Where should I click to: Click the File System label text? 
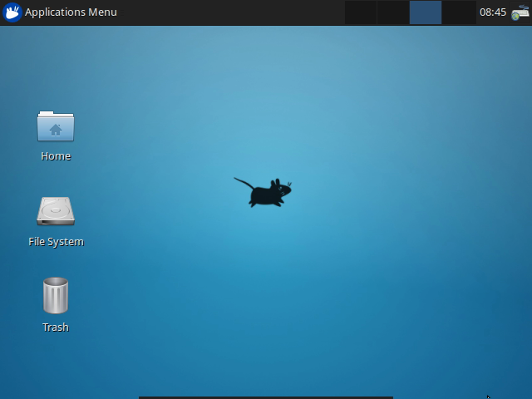(x=56, y=242)
